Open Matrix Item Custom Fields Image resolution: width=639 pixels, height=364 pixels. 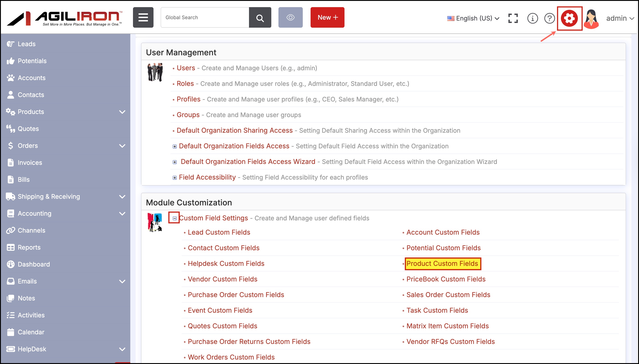tap(448, 326)
